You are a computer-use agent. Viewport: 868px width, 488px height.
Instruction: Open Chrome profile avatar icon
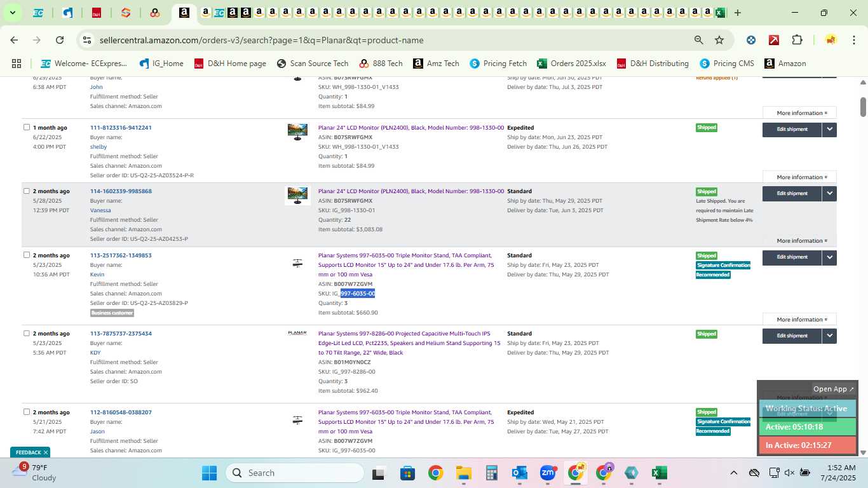click(x=831, y=40)
